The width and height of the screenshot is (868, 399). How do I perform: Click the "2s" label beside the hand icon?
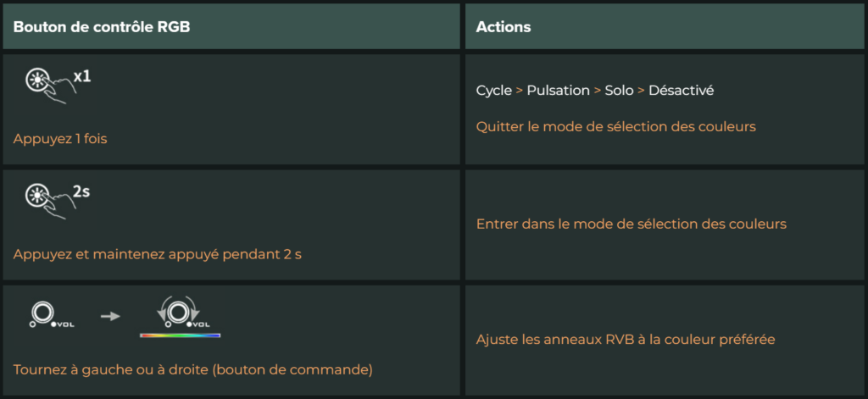click(81, 192)
